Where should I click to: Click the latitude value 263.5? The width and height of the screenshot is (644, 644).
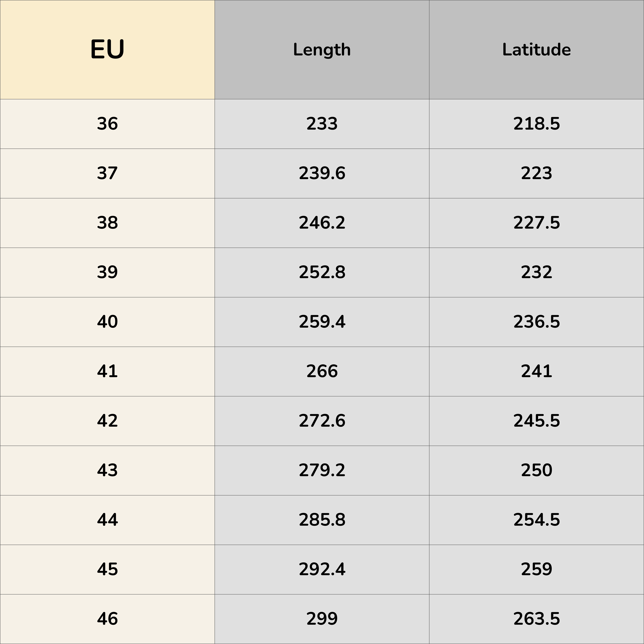tap(536, 619)
